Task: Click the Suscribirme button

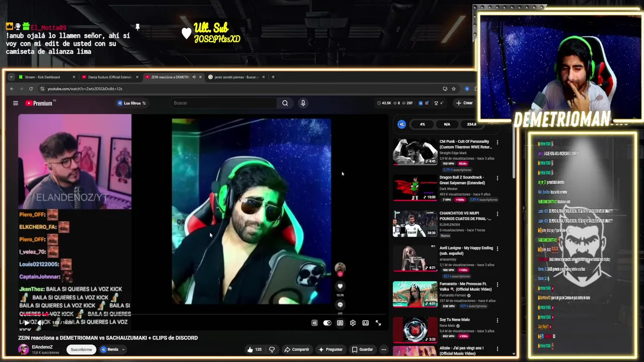Action: pyautogui.click(x=81, y=349)
